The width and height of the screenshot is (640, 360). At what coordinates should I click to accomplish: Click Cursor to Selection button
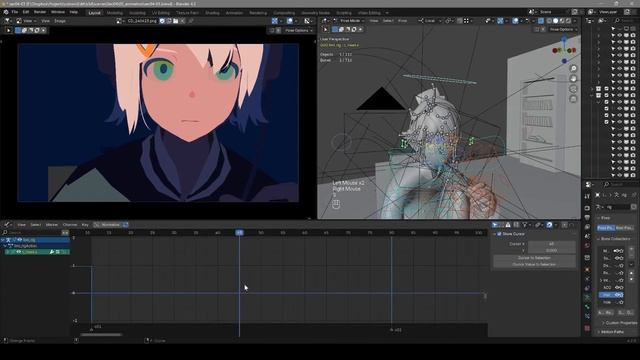point(534,258)
